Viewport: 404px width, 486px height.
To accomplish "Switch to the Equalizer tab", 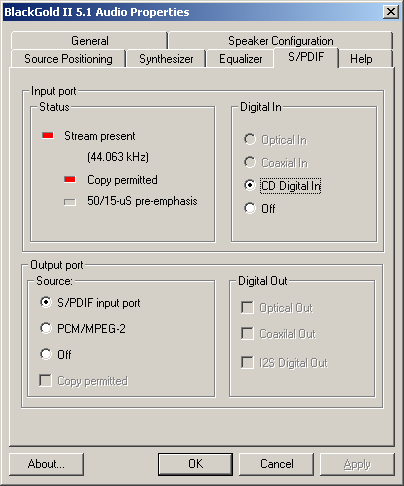I will [x=240, y=59].
